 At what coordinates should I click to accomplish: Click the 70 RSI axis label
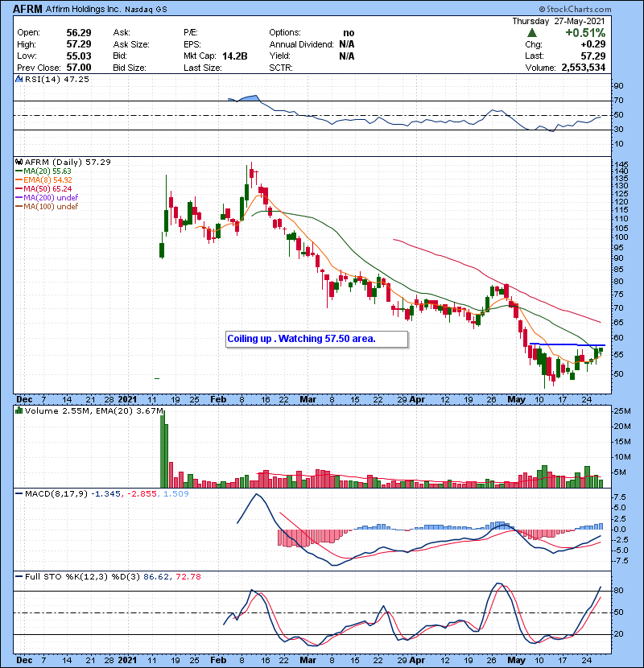(618, 101)
